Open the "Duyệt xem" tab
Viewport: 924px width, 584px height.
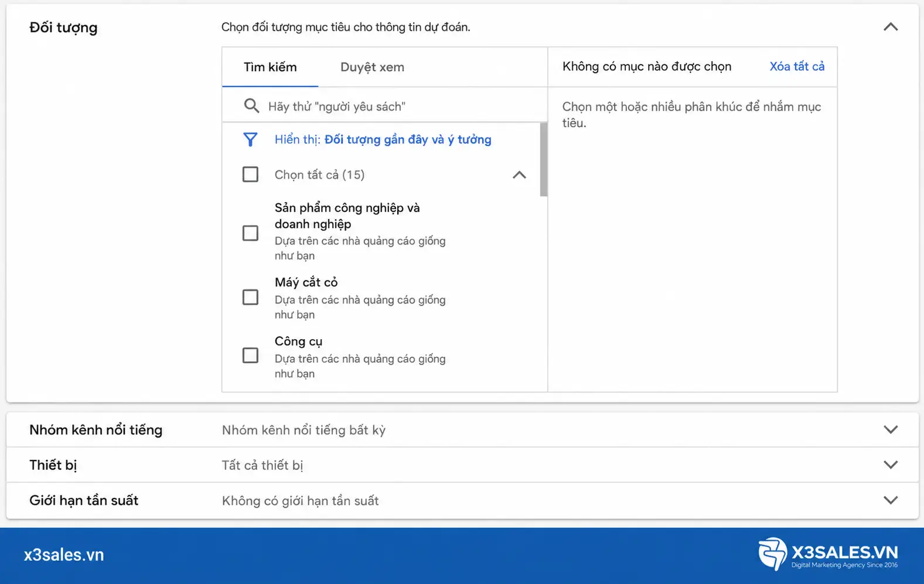(372, 67)
